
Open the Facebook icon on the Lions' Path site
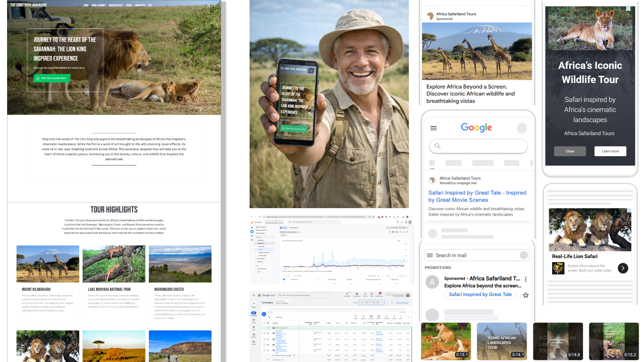coord(215,5)
